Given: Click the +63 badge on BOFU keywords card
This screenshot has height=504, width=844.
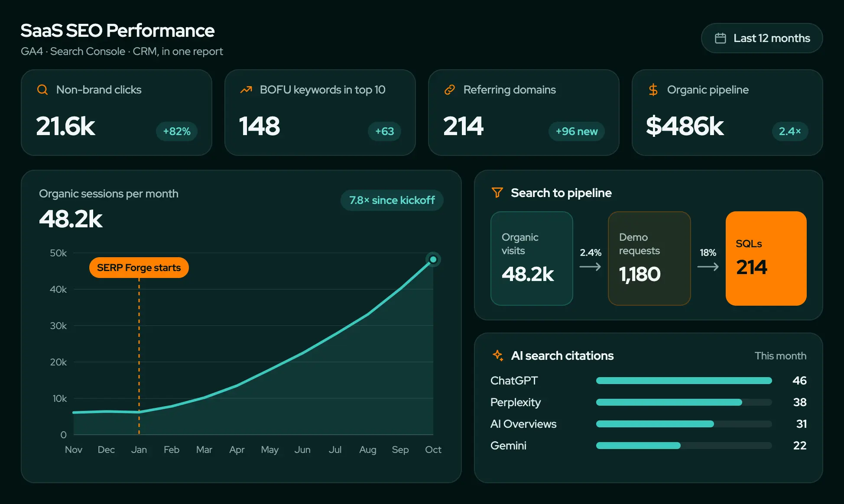Looking at the screenshot, I should [385, 131].
